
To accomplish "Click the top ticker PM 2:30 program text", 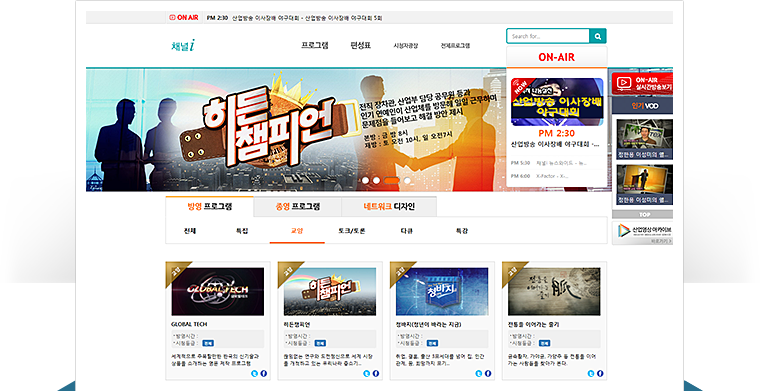I will pyautogui.click(x=294, y=17).
